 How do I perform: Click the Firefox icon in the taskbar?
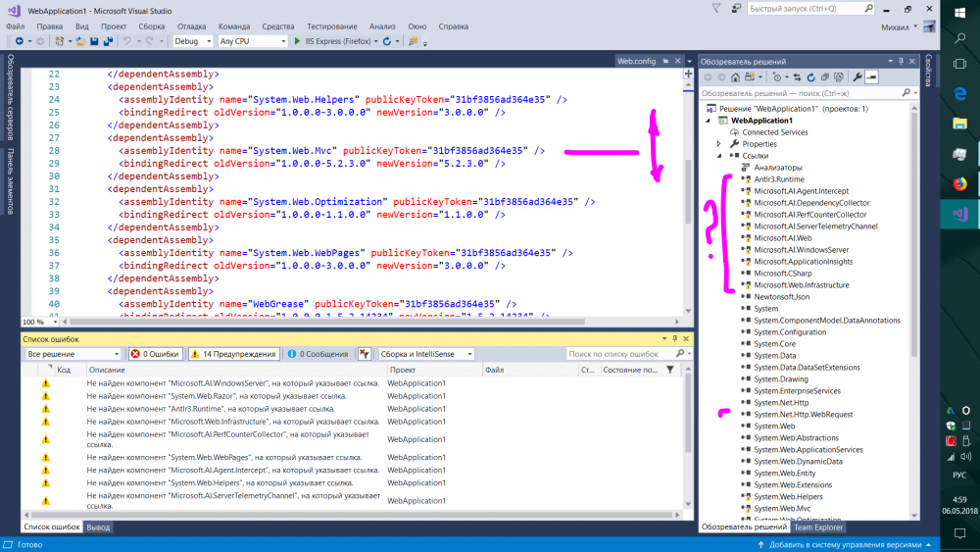click(x=959, y=183)
